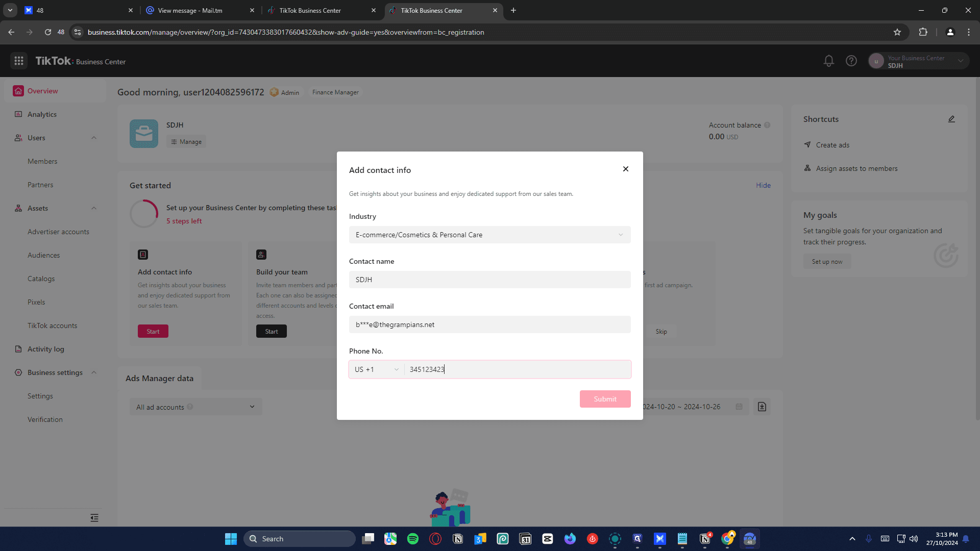Click the download report icon
The width and height of the screenshot is (980, 551).
pyautogui.click(x=762, y=407)
